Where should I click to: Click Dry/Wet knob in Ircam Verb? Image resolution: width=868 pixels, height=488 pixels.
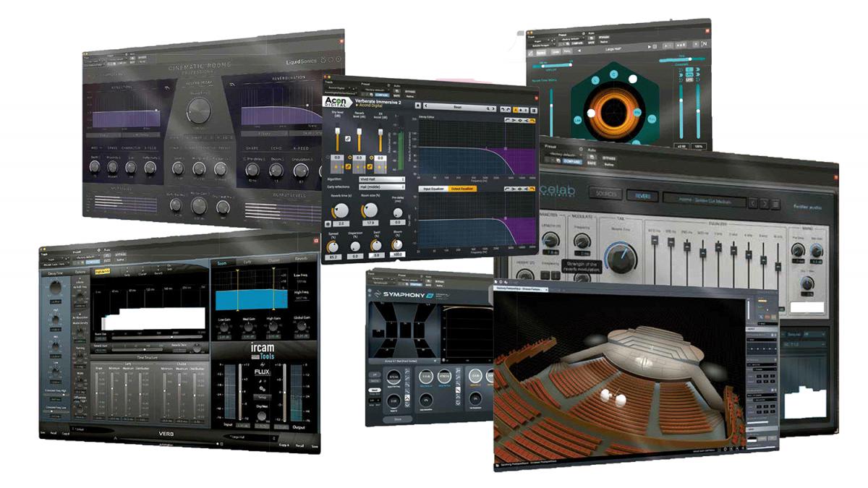261,416
